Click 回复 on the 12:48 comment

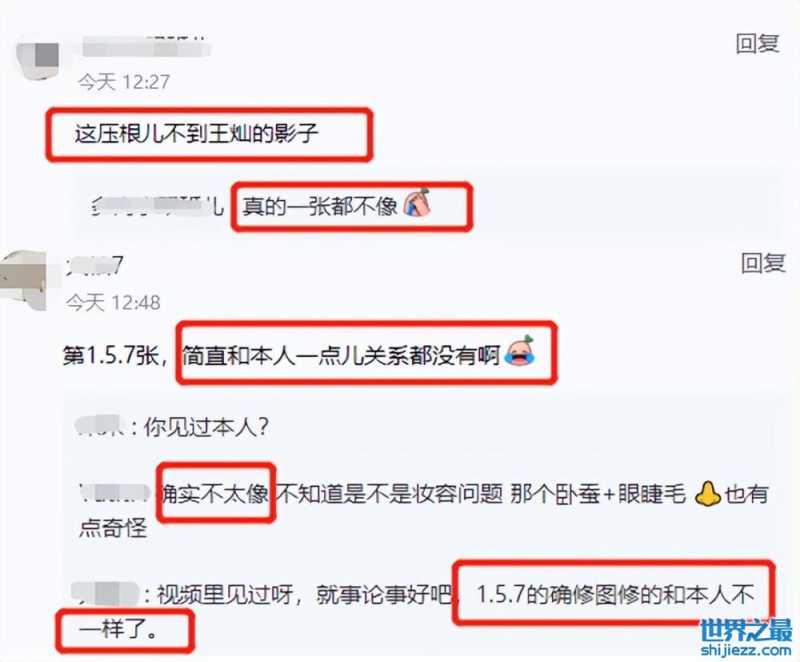pos(763,263)
